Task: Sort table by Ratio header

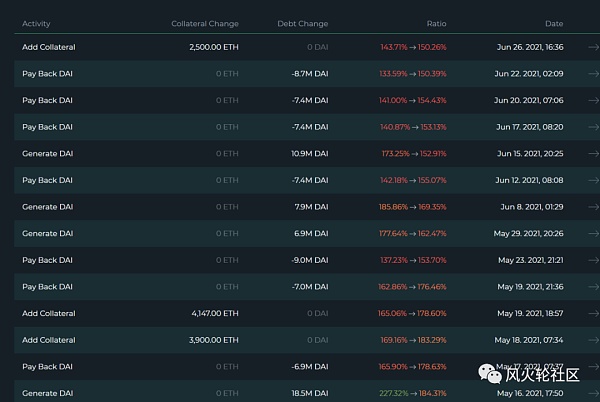Action: [x=435, y=23]
